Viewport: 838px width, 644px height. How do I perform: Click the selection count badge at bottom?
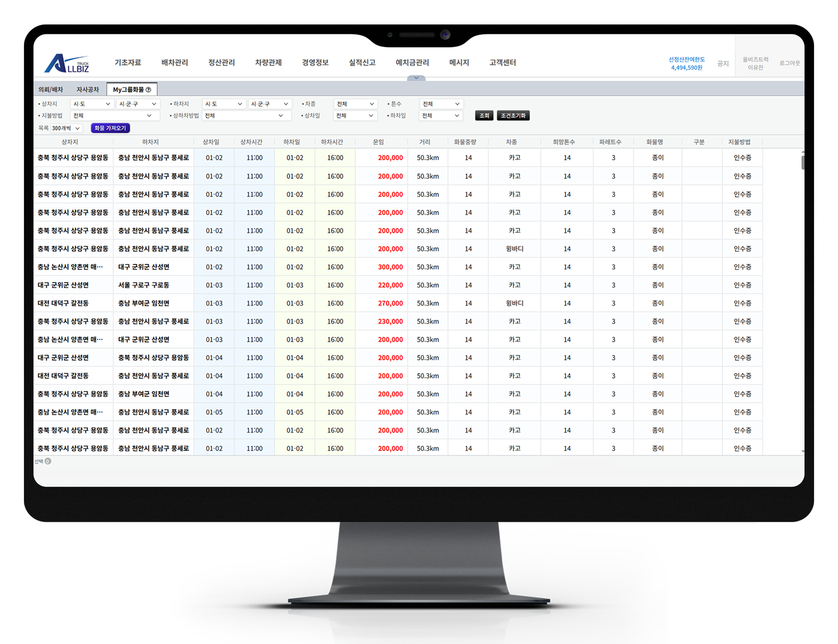point(48,461)
